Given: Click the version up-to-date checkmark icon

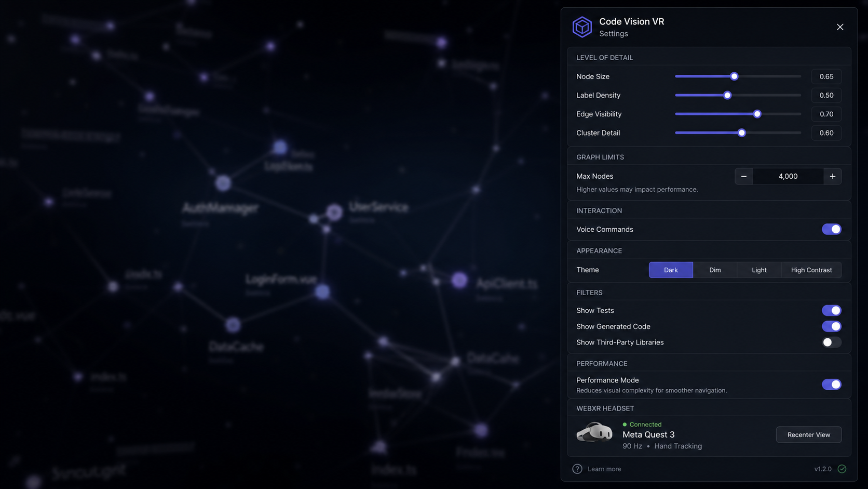Looking at the screenshot, I should 842,469.
